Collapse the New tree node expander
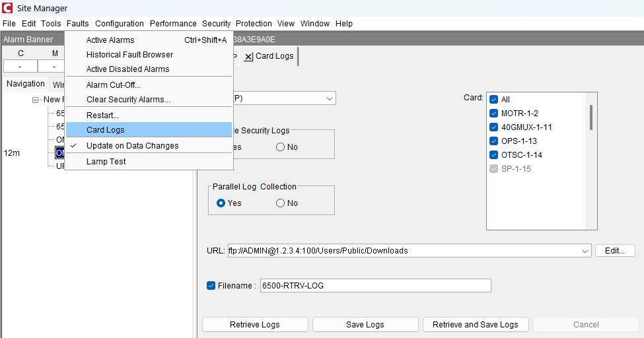Image resolution: width=644 pixels, height=338 pixels. [35, 100]
